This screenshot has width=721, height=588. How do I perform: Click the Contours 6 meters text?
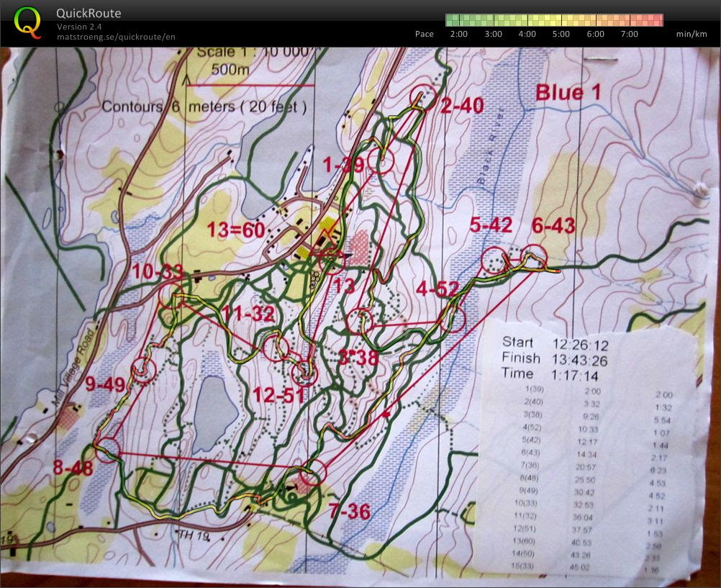[x=204, y=107]
